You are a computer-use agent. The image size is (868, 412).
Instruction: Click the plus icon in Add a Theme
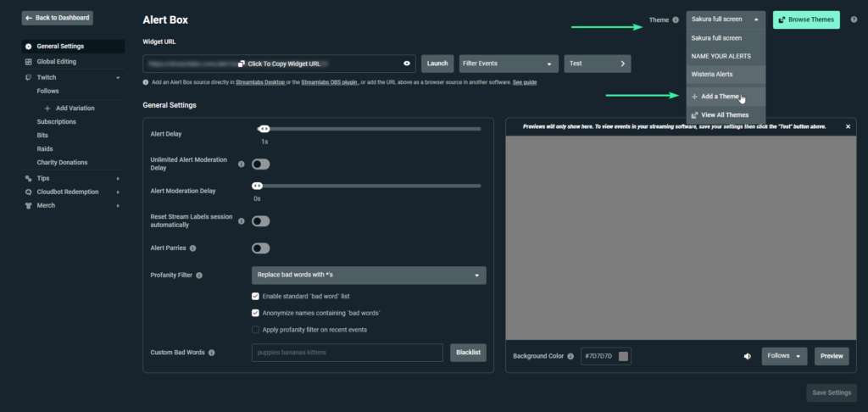695,97
